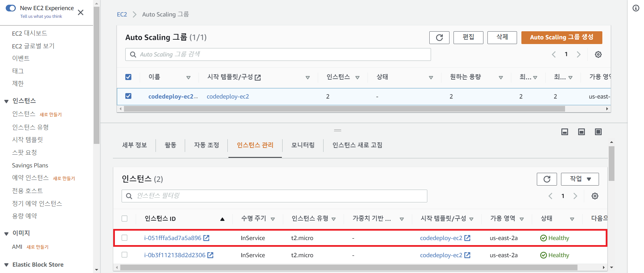The image size is (644, 273).
Task: Open the codedeploy-ec2 group name link
Action: coord(173,96)
